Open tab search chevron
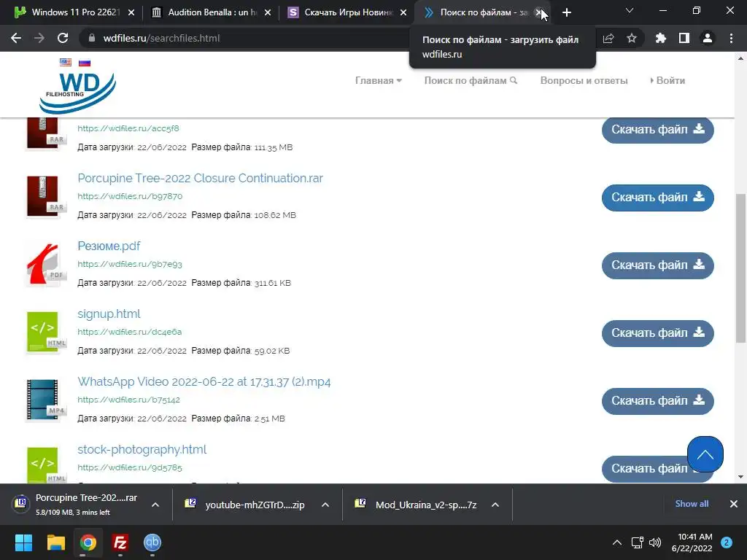Screen dimensions: 747x560 click(x=630, y=10)
